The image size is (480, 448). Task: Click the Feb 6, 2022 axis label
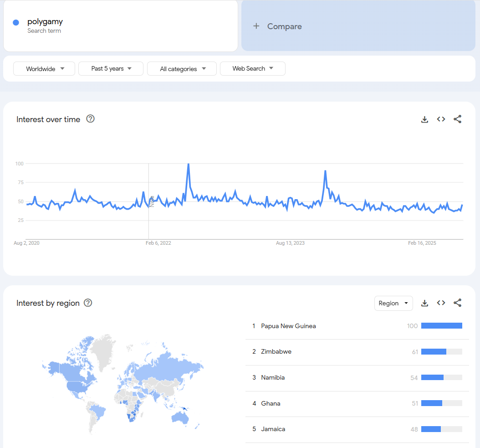158,243
